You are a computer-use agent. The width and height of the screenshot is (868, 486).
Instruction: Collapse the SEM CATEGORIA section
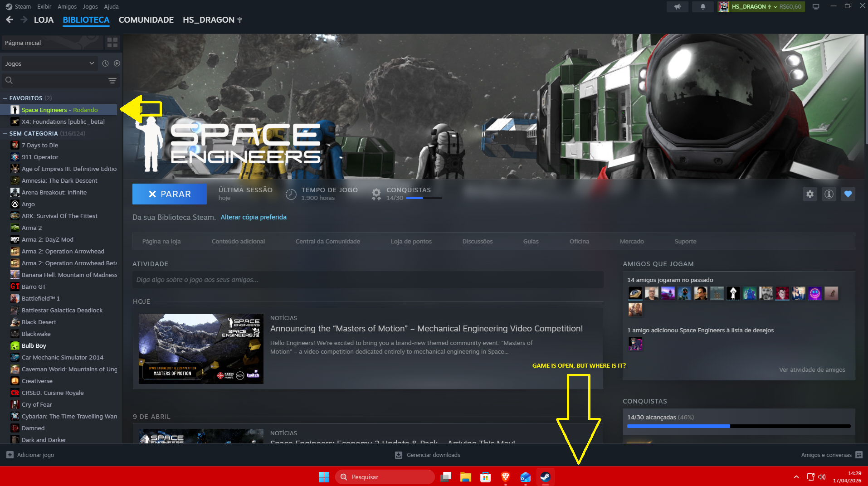[x=5, y=133]
